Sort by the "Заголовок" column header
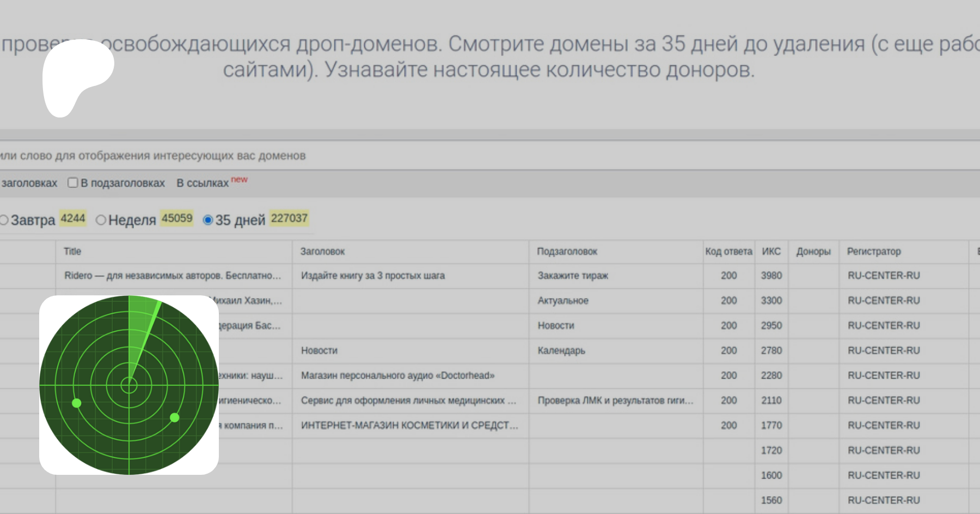Image resolution: width=980 pixels, height=514 pixels. click(322, 251)
